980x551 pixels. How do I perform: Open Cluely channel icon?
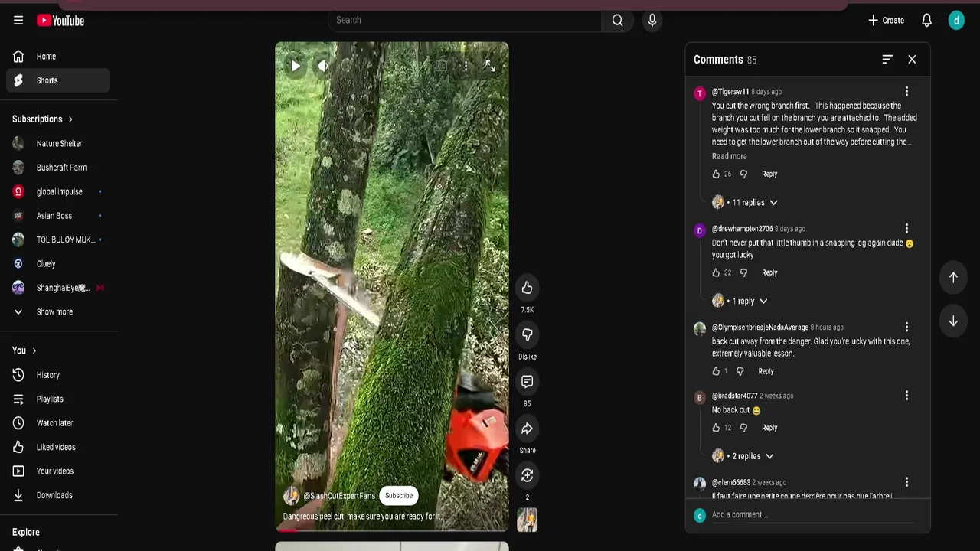tap(18, 264)
